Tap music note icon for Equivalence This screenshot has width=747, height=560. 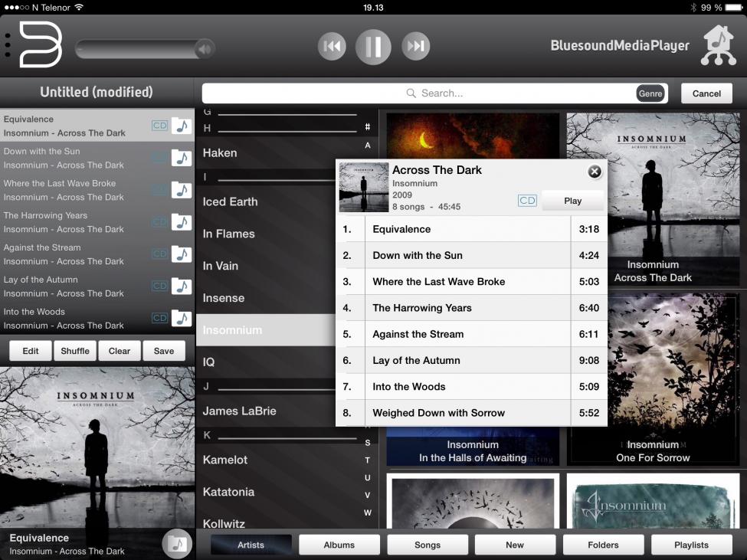click(x=182, y=126)
